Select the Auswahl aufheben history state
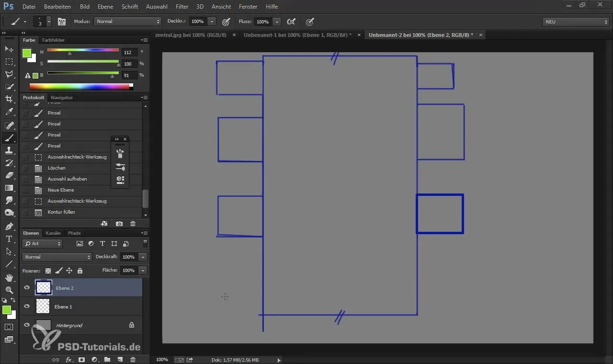Viewport: 613px width, 364px height. tap(81, 179)
